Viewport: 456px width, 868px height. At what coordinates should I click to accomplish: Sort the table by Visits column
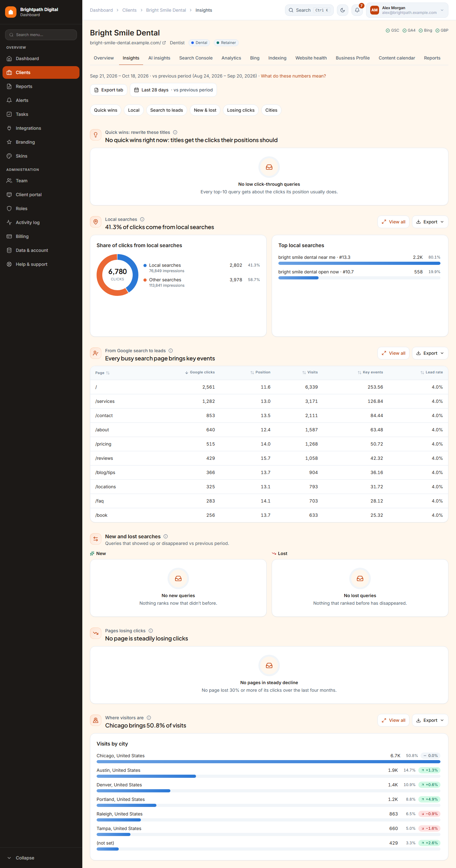310,372
